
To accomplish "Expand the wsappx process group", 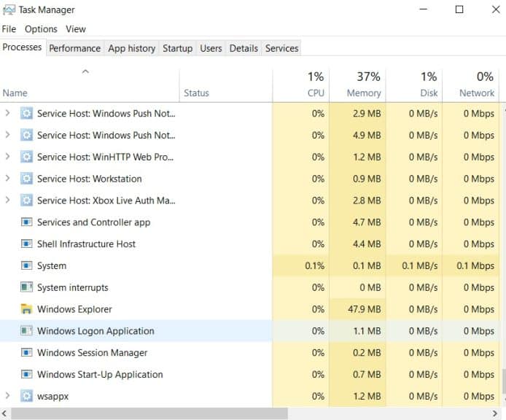I will pyautogui.click(x=7, y=396).
